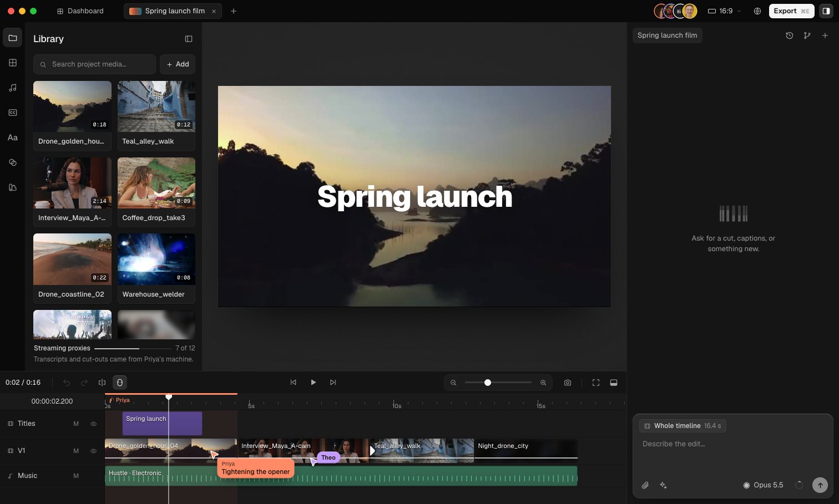Image resolution: width=839 pixels, height=504 pixels.
Task: Open the media folder sidebar icon
Action: tap(13, 38)
